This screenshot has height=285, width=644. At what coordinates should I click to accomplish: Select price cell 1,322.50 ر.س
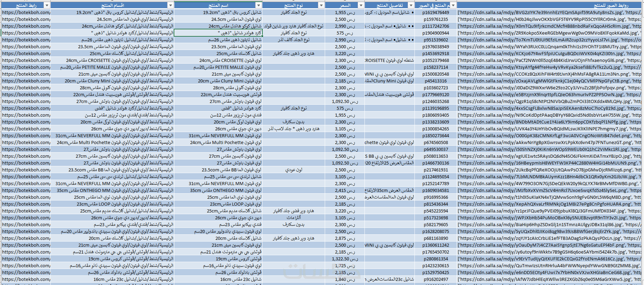(x=345, y=259)
